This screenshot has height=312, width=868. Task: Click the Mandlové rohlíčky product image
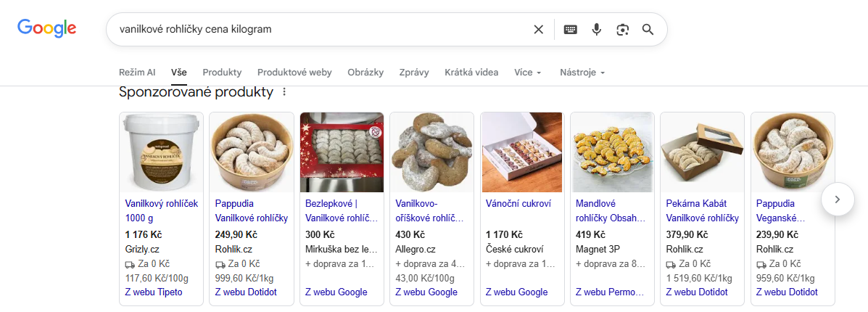tap(612, 152)
